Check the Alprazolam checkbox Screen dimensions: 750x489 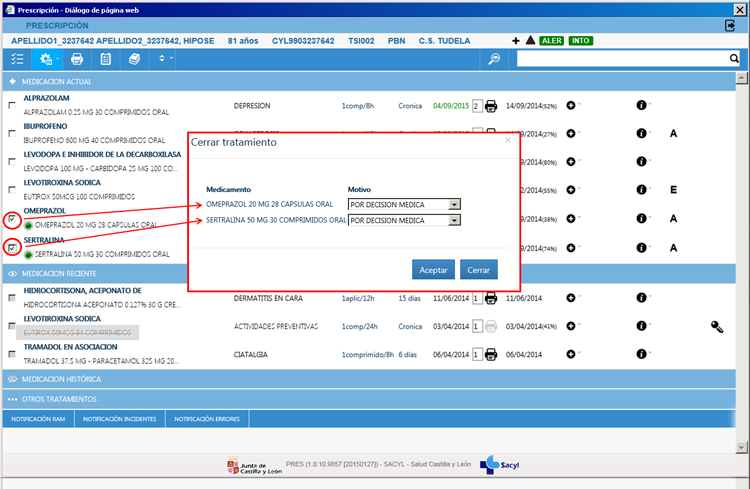12,106
